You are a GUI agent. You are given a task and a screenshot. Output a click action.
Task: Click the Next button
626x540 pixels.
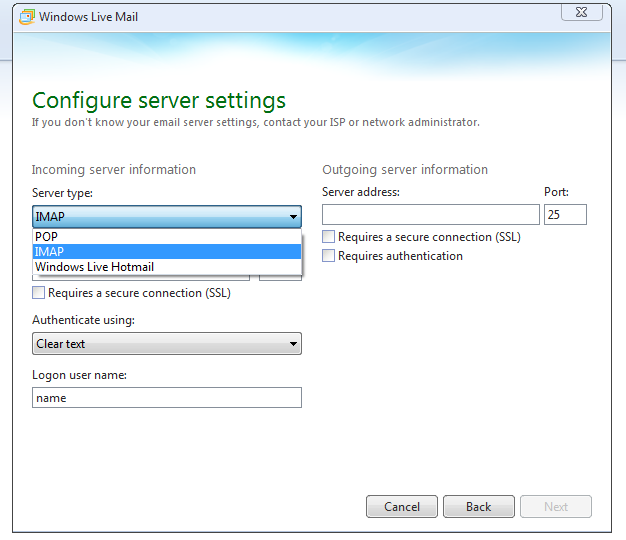556,506
